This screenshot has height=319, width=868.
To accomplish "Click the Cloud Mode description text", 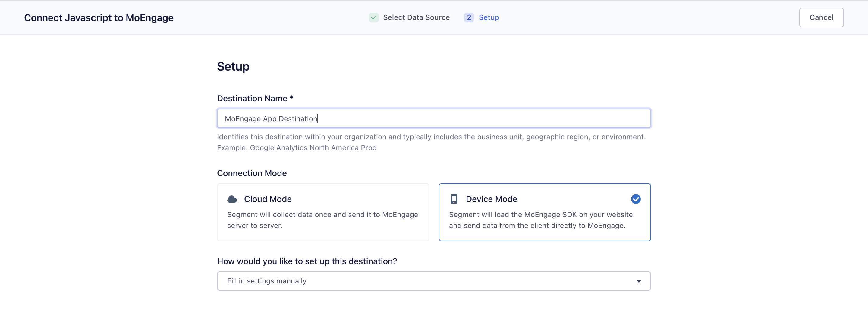I will (322, 220).
